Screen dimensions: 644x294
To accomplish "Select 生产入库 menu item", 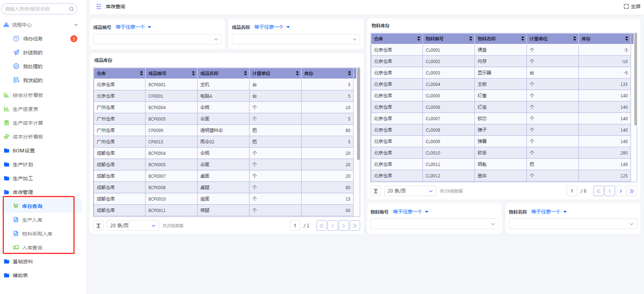I will [32, 220].
